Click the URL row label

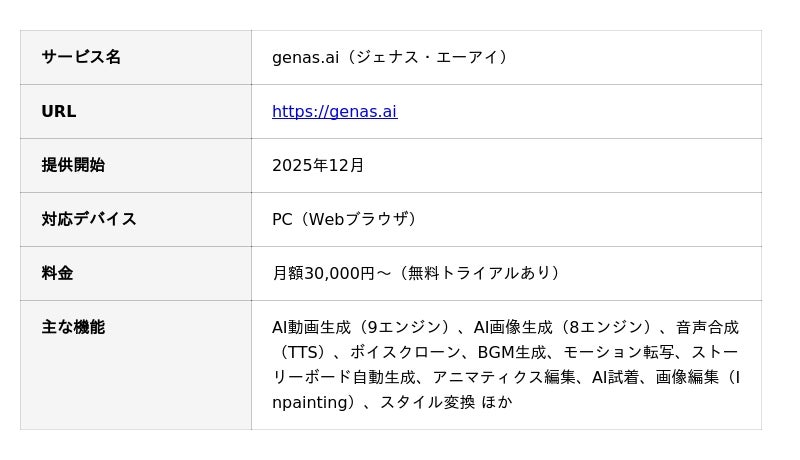pyautogui.click(x=58, y=112)
